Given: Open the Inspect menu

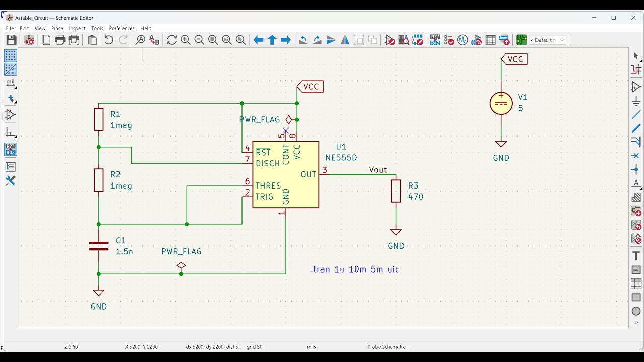Looking at the screenshot, I should 77,28.
